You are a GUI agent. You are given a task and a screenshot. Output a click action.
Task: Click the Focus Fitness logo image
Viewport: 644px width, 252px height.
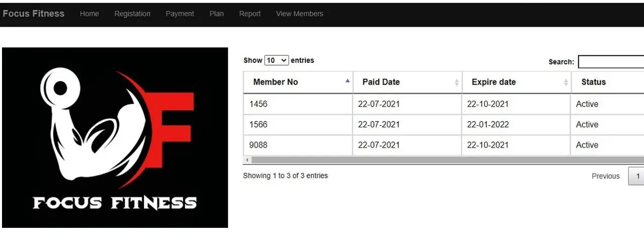point(115,137)
